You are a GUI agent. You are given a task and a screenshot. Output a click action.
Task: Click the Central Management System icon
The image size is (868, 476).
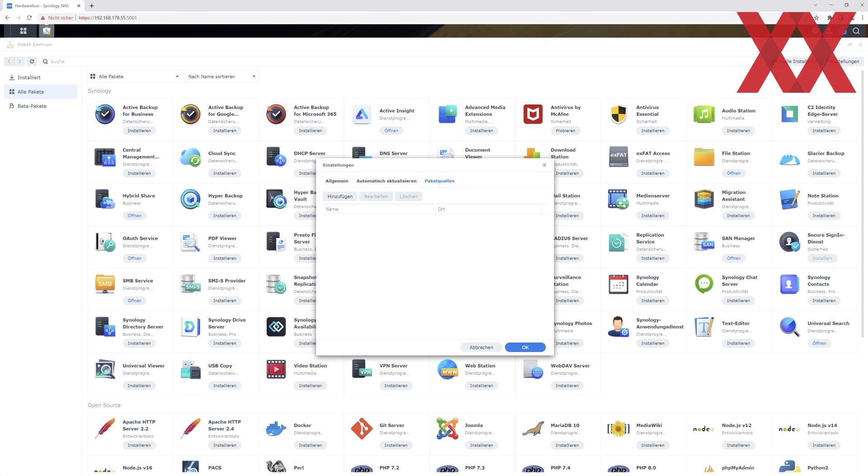(x=105, y=157)
